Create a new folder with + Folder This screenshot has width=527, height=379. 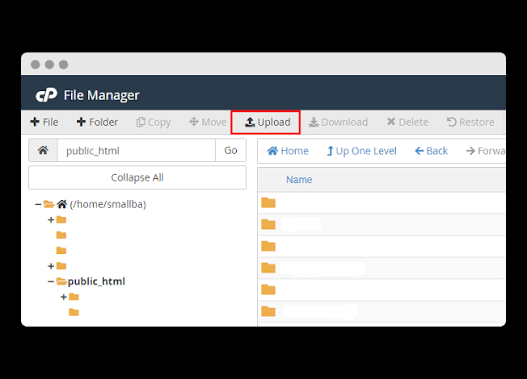click(x=97, y=122)
